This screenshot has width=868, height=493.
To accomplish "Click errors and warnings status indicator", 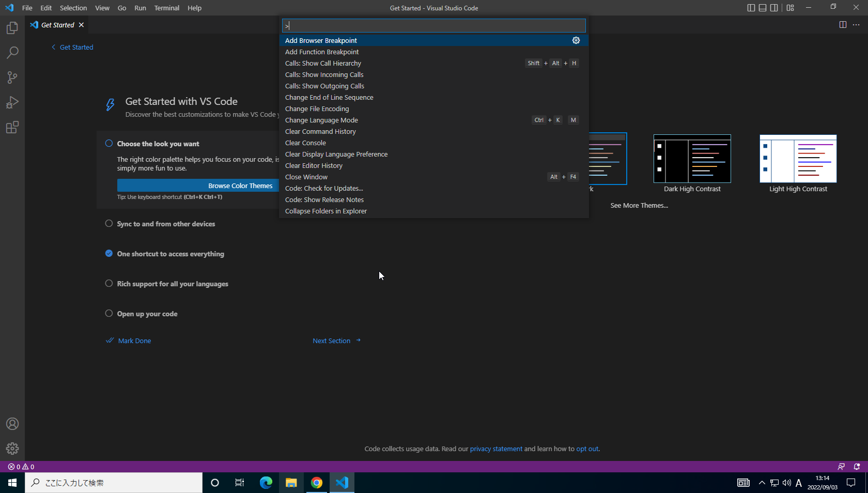I will click(x=21, y=467).
